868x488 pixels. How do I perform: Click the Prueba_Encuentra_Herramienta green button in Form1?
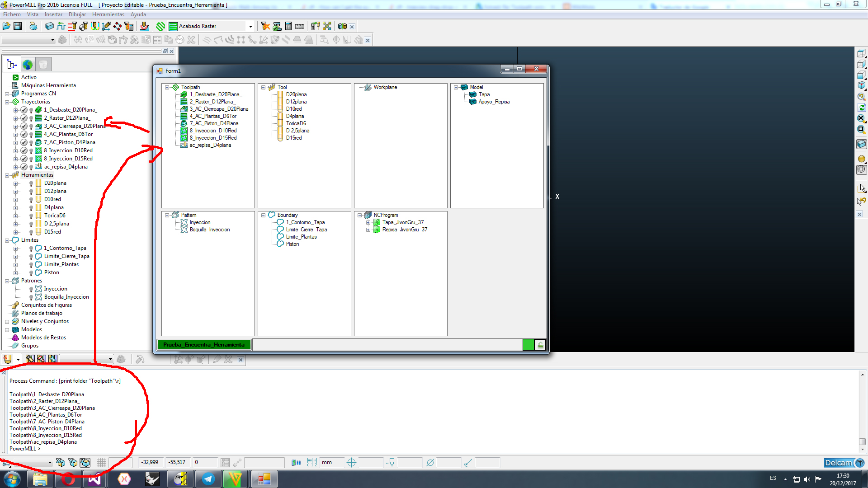204,345
